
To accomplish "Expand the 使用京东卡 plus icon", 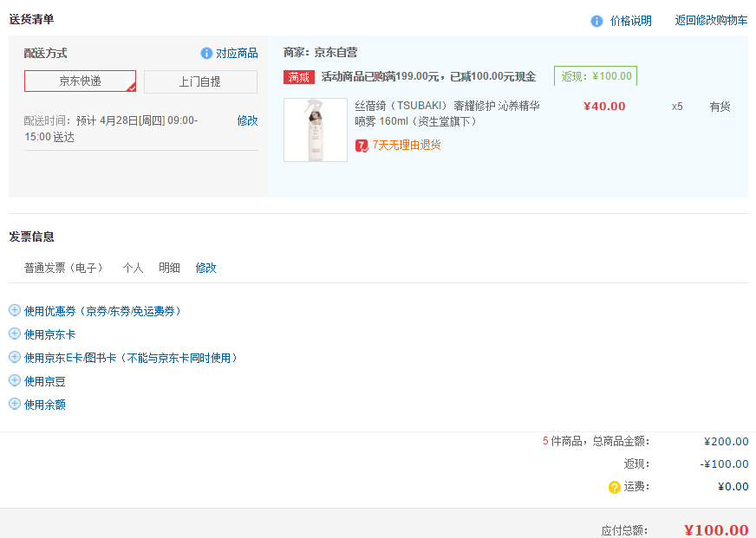I will 15,334.
